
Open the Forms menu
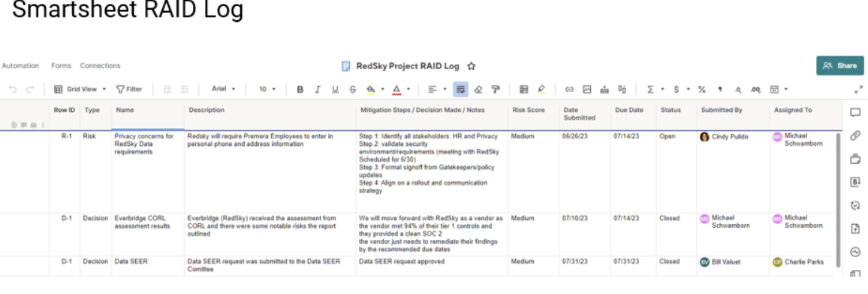62,65
